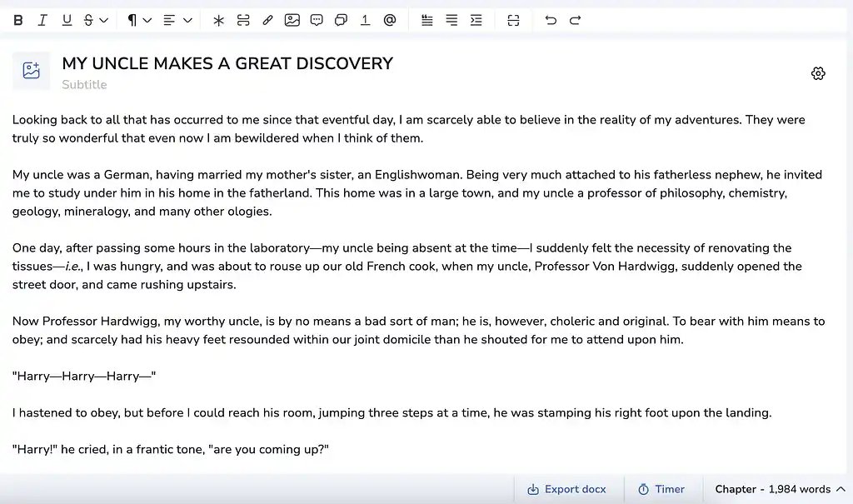Expand the strikethrough formatting dropdown arrow
The image size is (853, 504).
103,20
